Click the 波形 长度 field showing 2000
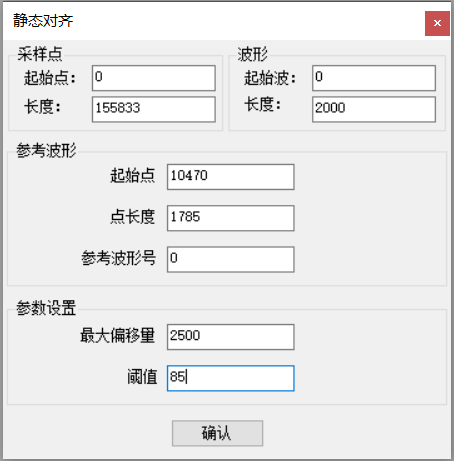The width and height of the screenshot is (454, 461). 374,109
